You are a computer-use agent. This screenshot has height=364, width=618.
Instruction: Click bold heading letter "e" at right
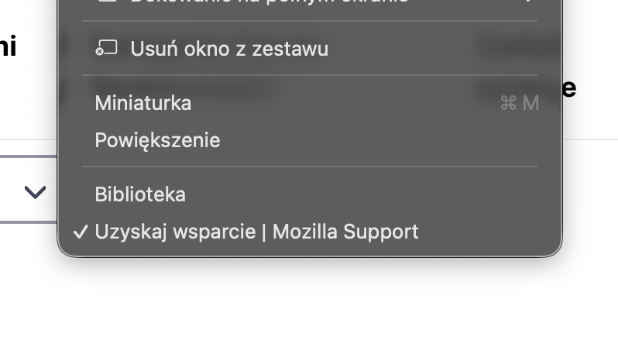click(x=569, y=88)
